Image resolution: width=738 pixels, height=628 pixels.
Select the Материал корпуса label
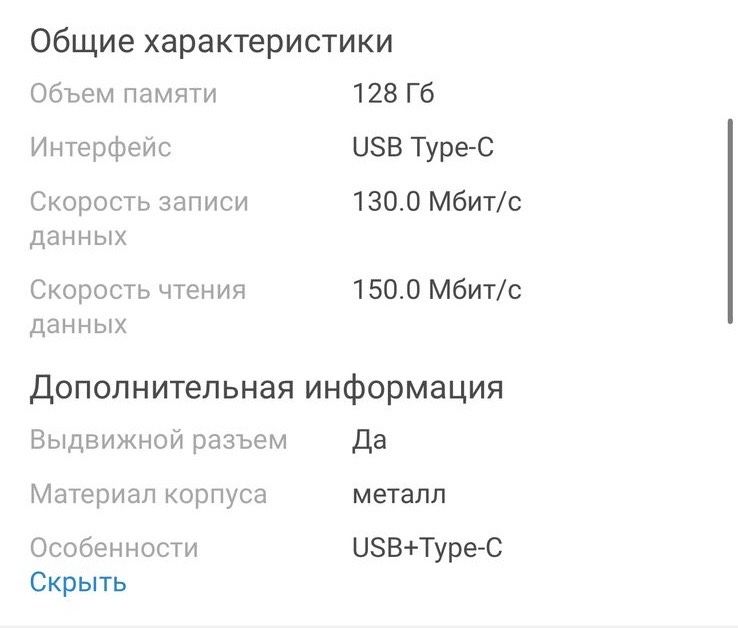(x=148, y=494)
